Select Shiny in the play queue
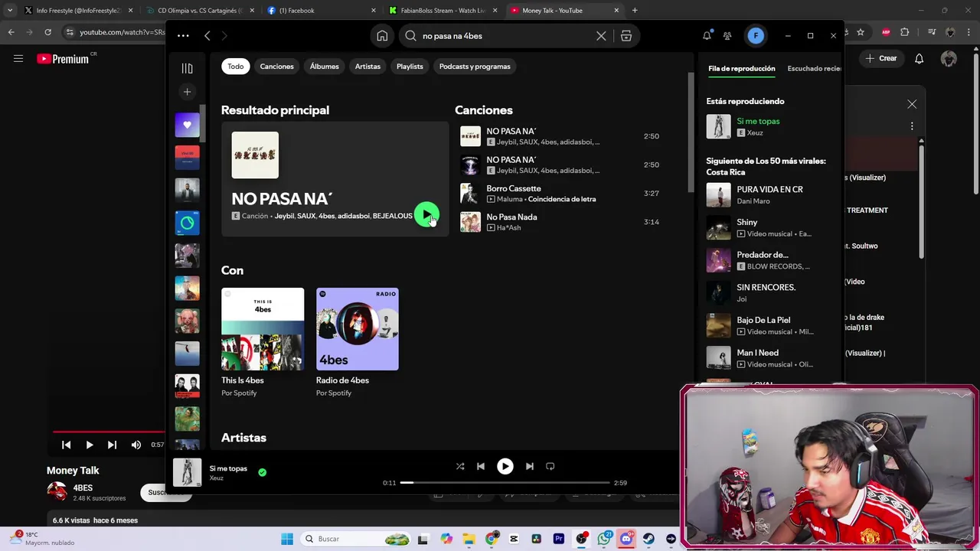This screenshot has height=551, width=980. (746, 222)
